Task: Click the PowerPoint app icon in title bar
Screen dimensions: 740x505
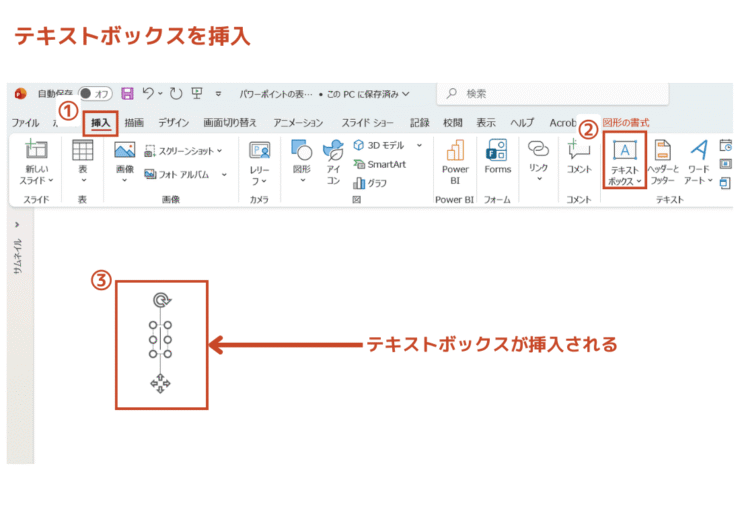Action: [20, 93]
